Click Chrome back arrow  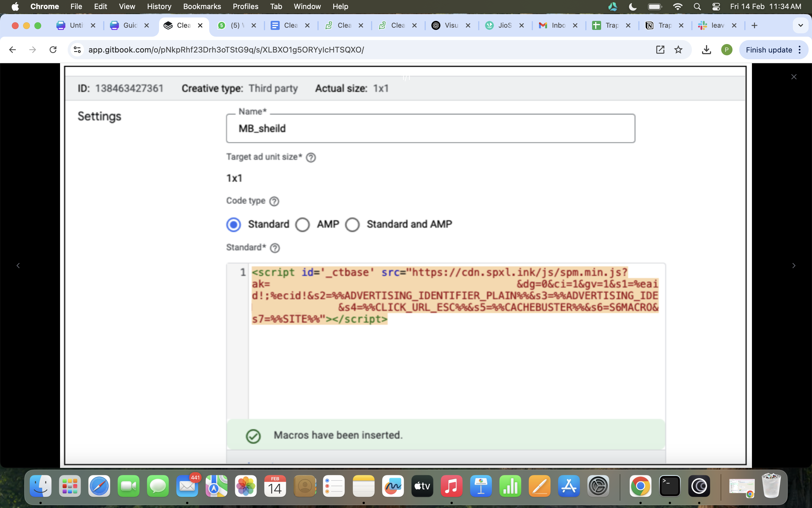(x=12, y=50)
